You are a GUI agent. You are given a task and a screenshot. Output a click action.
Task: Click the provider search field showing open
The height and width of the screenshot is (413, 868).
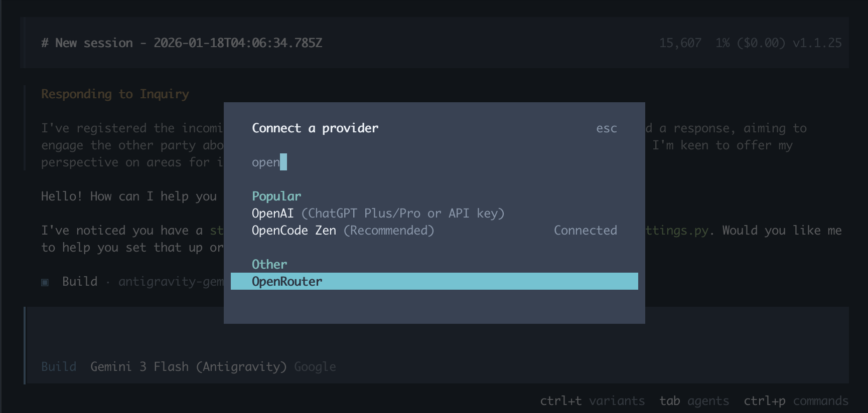[x=266, y=162]
